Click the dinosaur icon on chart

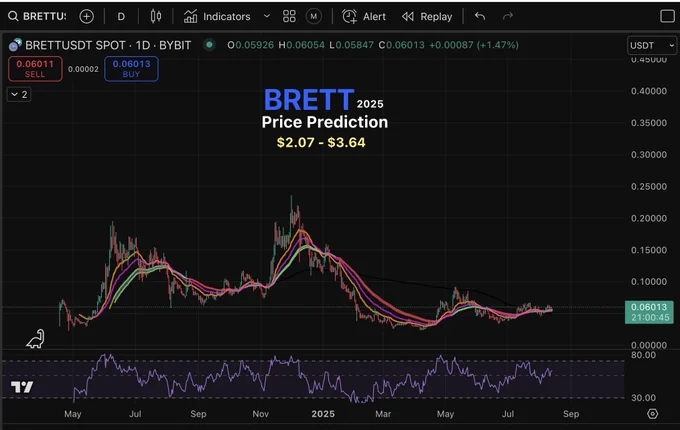click(x=35, y=339)
